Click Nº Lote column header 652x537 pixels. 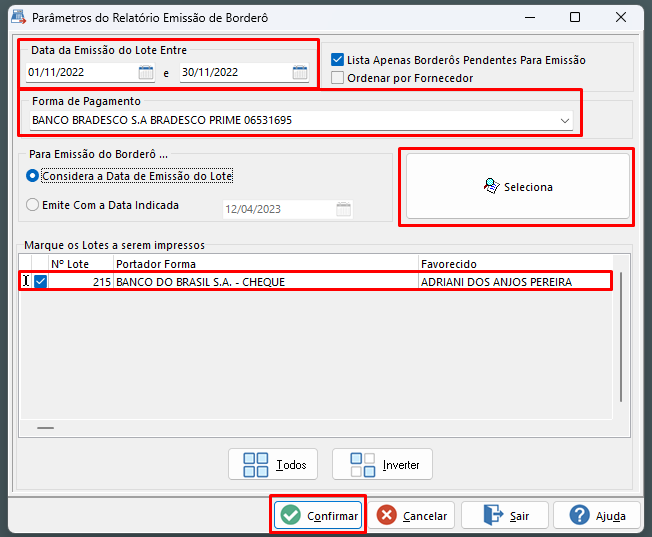(x=81, y=264)
